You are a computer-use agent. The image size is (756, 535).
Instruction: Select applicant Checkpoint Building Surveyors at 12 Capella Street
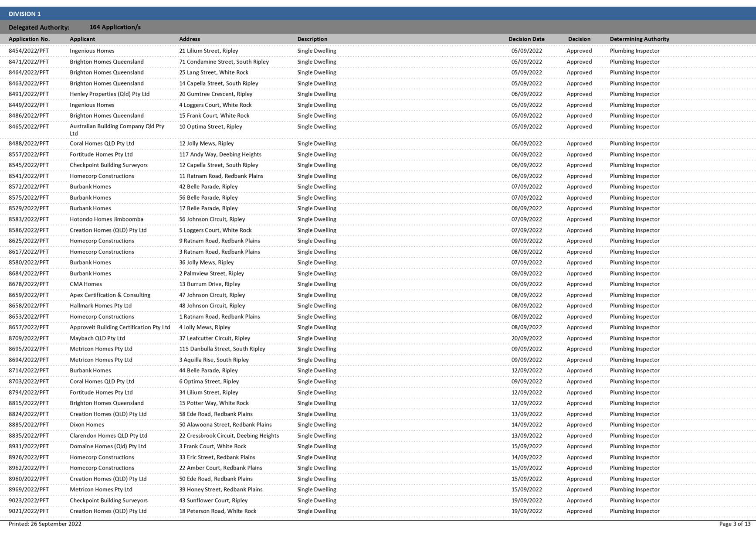click(108, 165)
